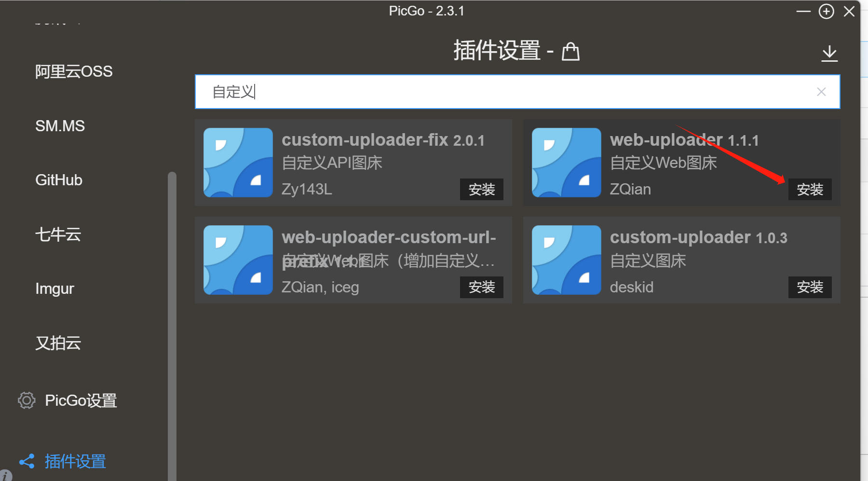Click the import local plugin download icon
Viewport: 868px width, 481px height.
click(x=829, y=53)
